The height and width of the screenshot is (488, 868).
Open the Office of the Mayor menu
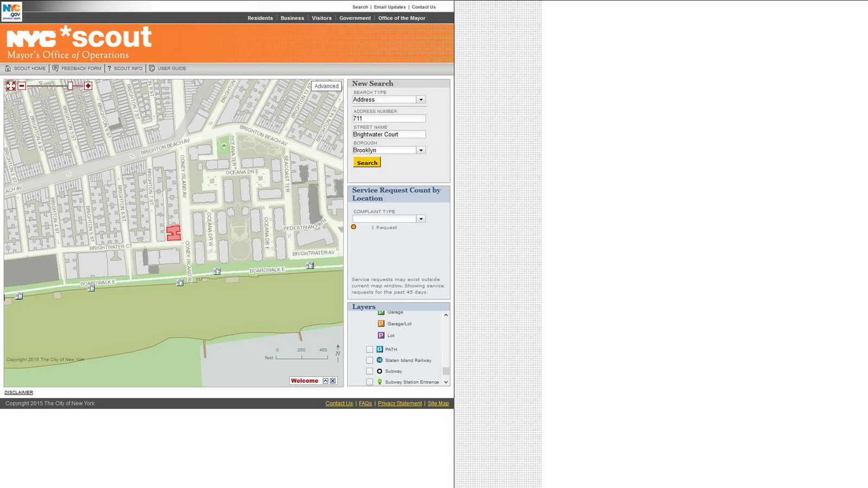(x=402, y=18)
